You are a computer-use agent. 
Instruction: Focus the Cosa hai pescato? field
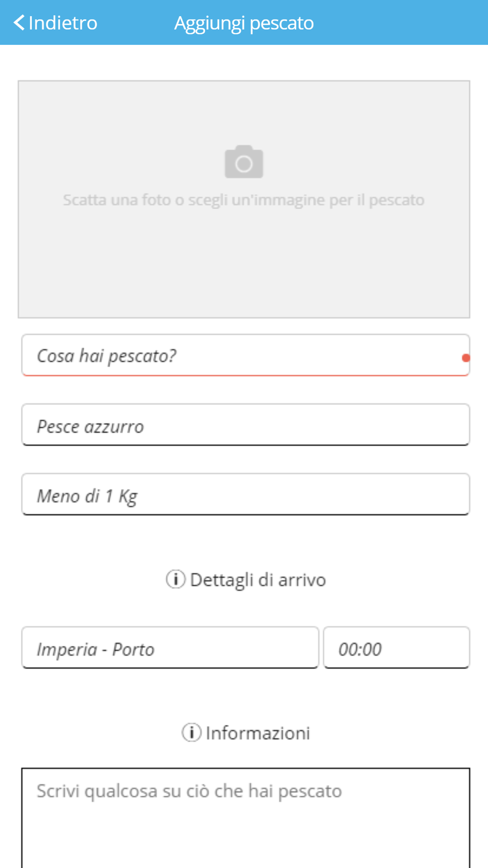[245, 355]
